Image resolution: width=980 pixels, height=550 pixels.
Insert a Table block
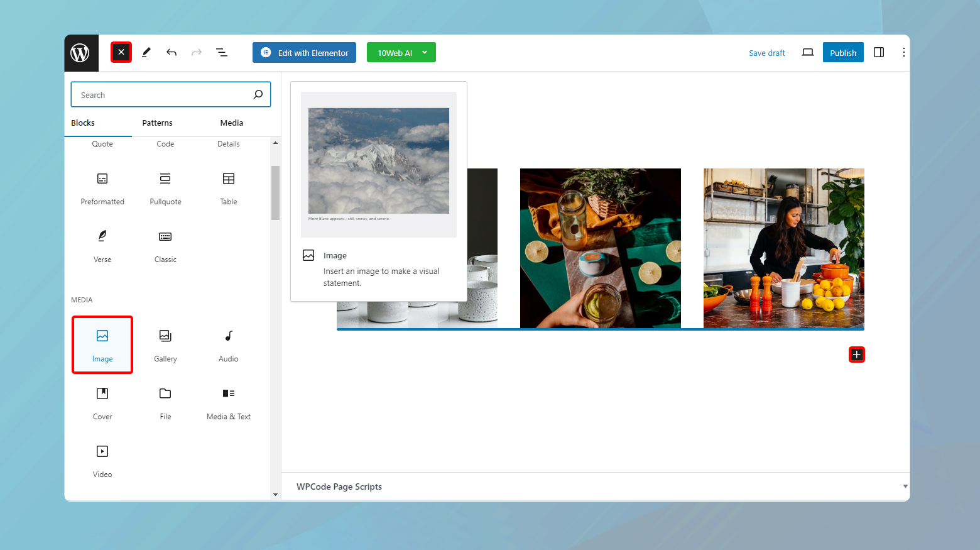(228, 187)
